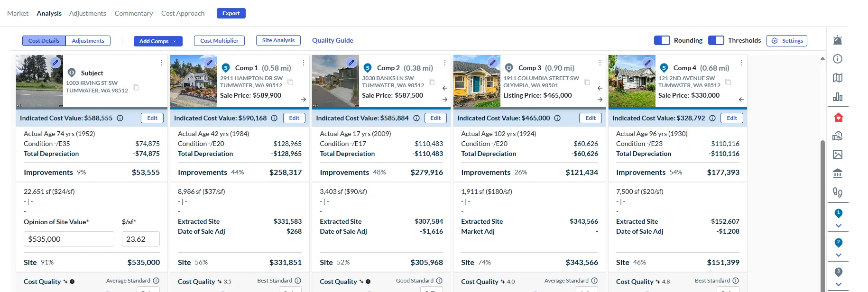Copy the Comp 4 address
This screenshot has height=292, width=868.
pos(728,82)
